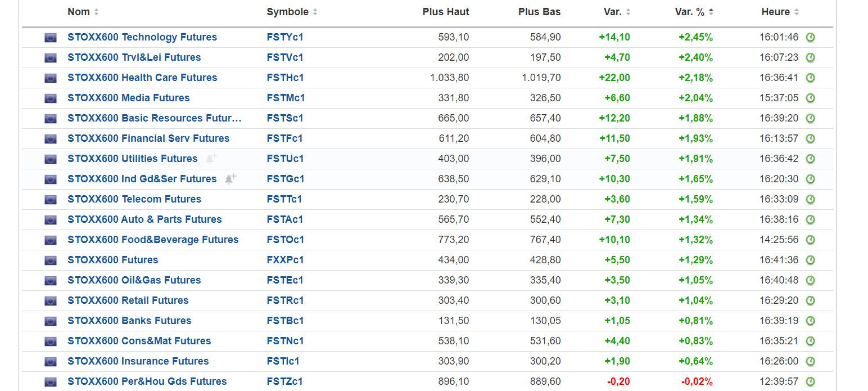Click the alert bell next to Ind Gd&Ser Futures

(x=230, y=179)
